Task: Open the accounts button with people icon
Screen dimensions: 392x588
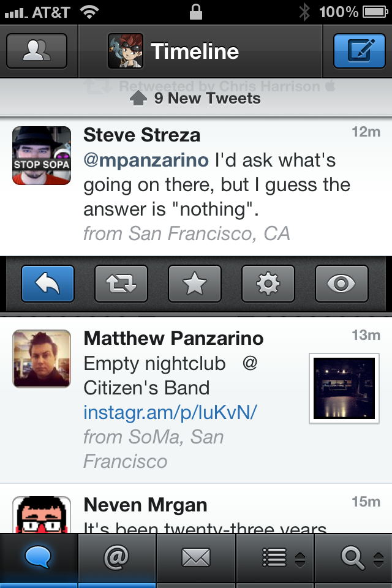Action: (x=37, y=51)
